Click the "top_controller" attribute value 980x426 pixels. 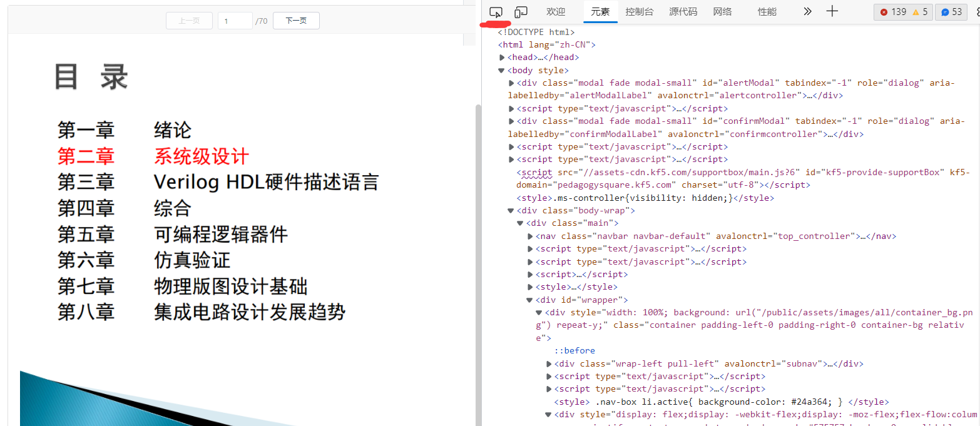(x=813, y=236)
